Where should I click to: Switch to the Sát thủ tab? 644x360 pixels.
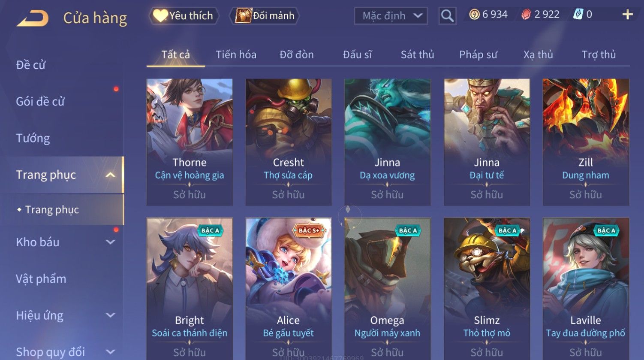pos(417,54)
